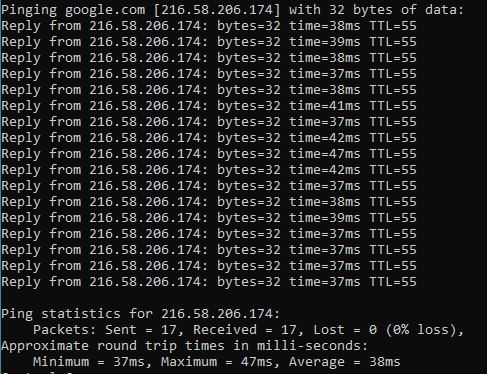487x374 pixels.
Task: Click the "Approximate round trip times" line
Action: (184, 346)
